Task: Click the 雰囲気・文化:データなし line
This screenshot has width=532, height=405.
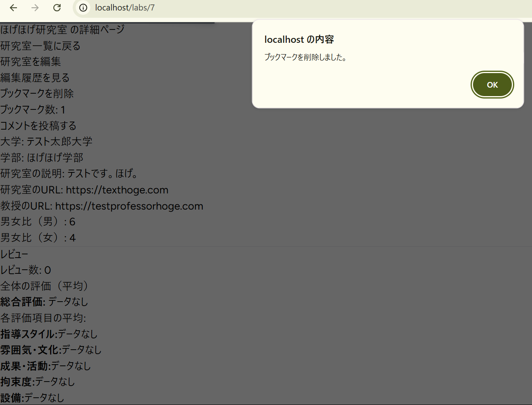Action: coord(51,350)
